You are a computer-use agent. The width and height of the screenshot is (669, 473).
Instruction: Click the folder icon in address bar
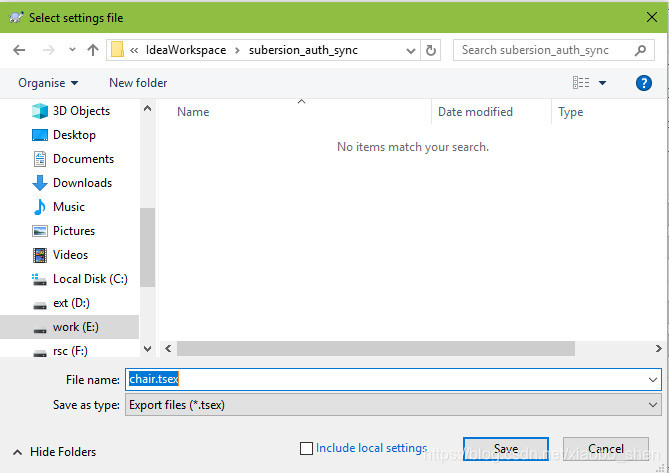tap(117, 50)
